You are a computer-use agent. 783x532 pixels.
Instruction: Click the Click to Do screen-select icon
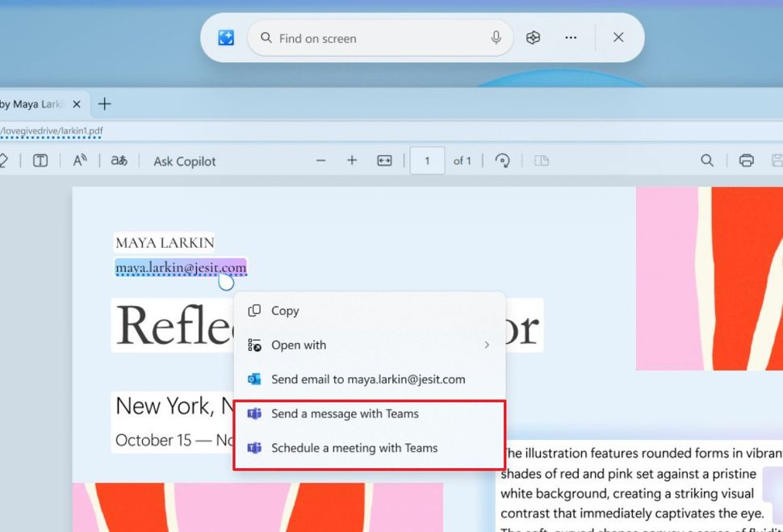pyautogui.click(x=226, y=38)
